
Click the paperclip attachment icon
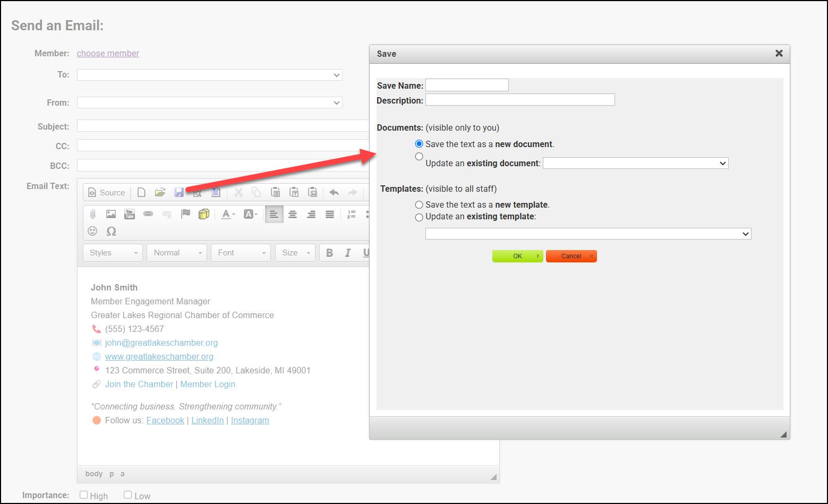tap(92, 214)
